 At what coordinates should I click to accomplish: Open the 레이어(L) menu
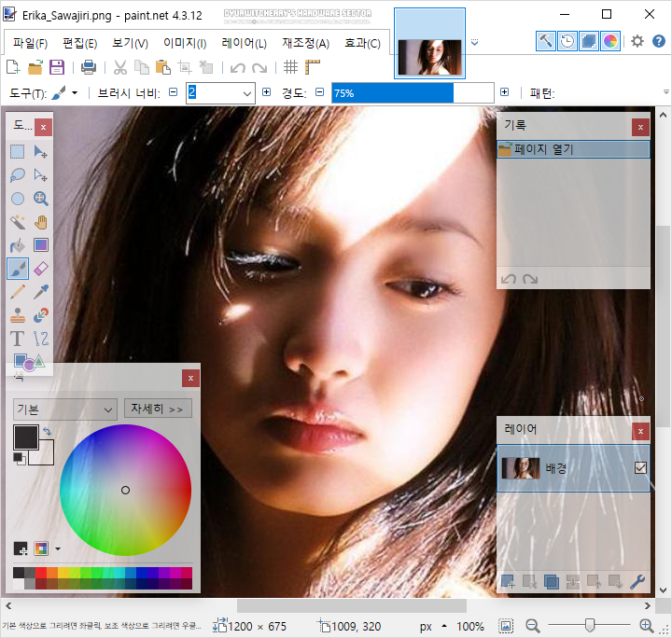tap(244, 43)
